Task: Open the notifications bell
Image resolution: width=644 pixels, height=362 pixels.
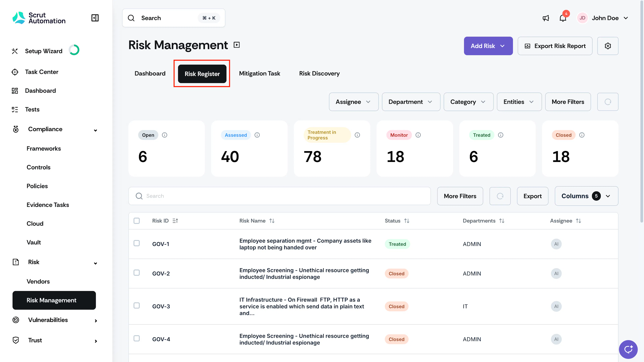Action: [563, 18]
